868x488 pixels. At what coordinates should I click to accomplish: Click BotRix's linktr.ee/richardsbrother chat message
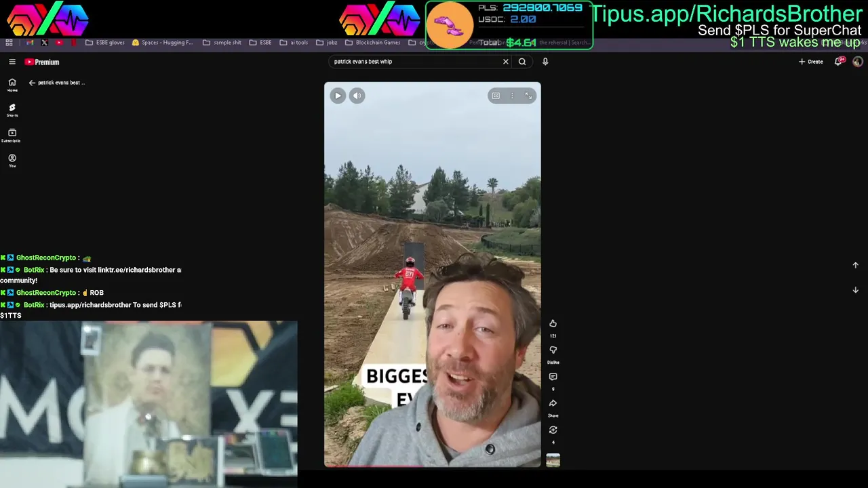coord(91,275)
